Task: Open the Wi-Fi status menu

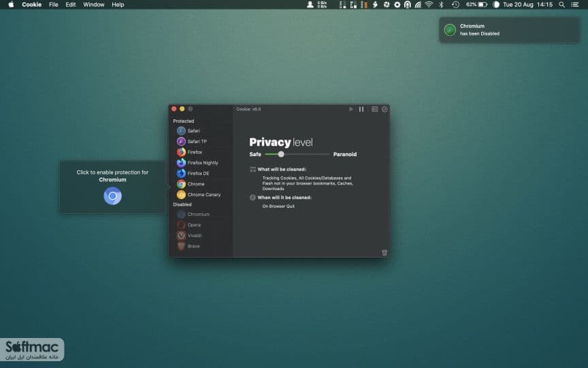Action: [429, 5]
